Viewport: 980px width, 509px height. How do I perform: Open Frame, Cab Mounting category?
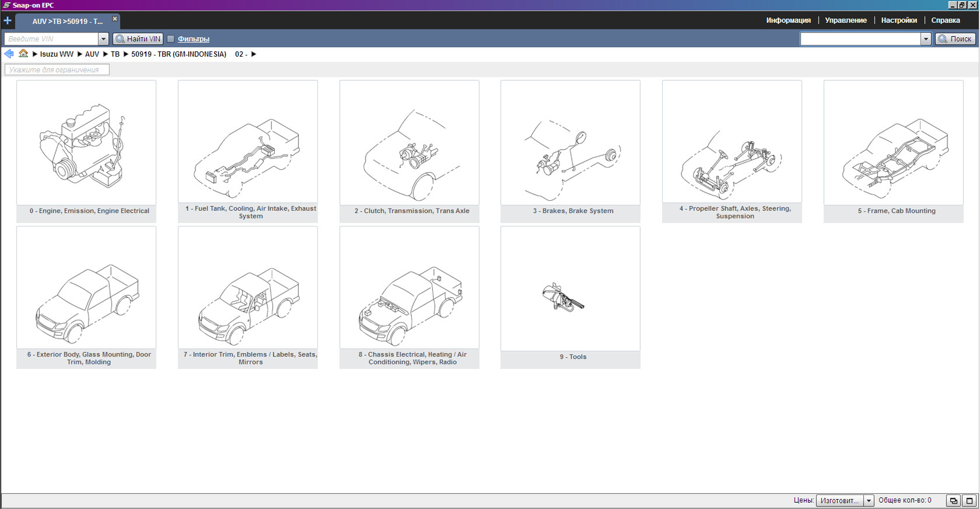pos(893,144)
